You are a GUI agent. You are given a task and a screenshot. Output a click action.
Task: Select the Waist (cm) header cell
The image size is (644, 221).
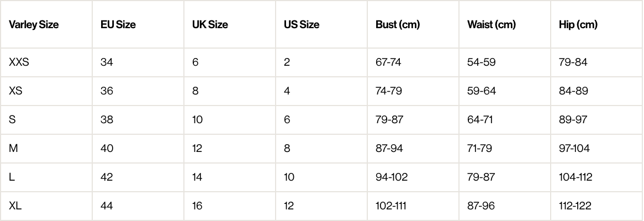[492, 25]
